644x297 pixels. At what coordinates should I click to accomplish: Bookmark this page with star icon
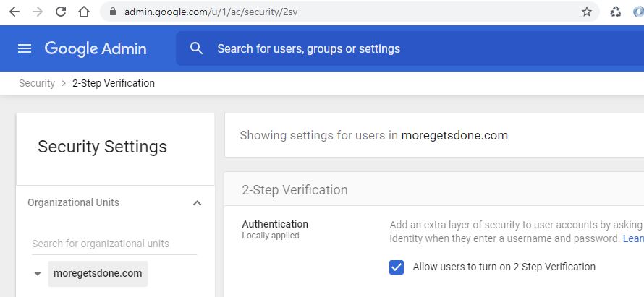(x=586, y=12)
